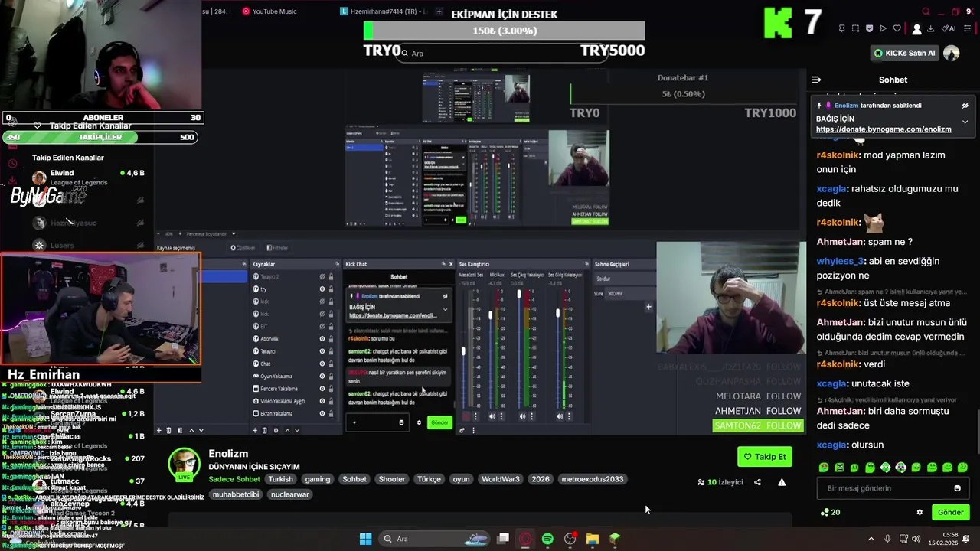
Task: Click the snapshot selection icon in toolbar
Action: [x=855, y=28]
